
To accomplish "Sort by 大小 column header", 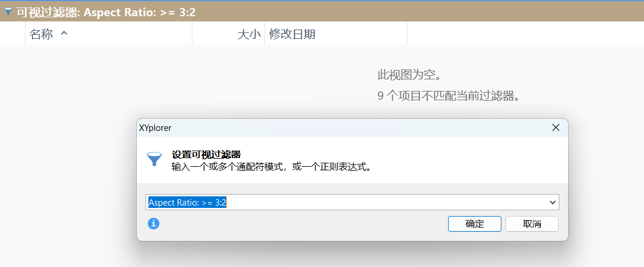I will 228,34.
